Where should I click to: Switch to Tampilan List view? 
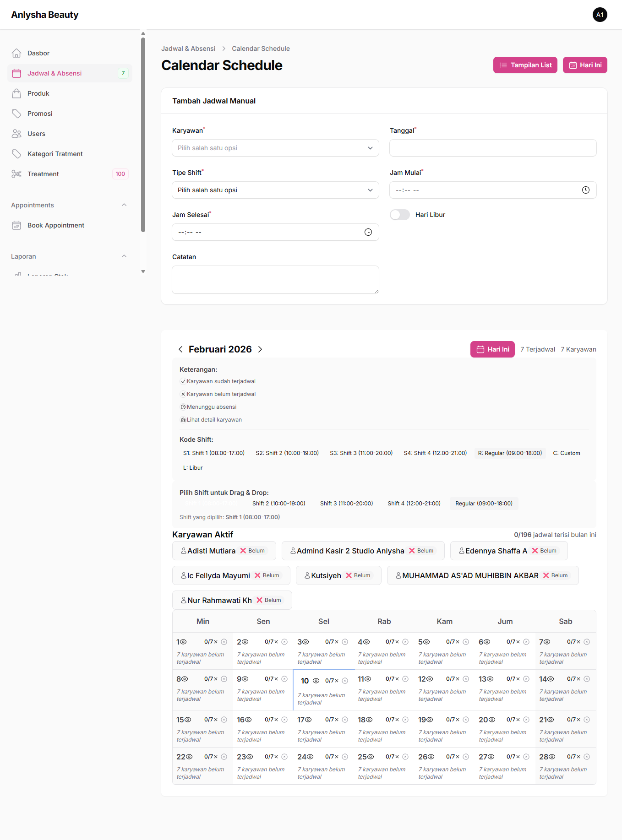pos(525,65)
